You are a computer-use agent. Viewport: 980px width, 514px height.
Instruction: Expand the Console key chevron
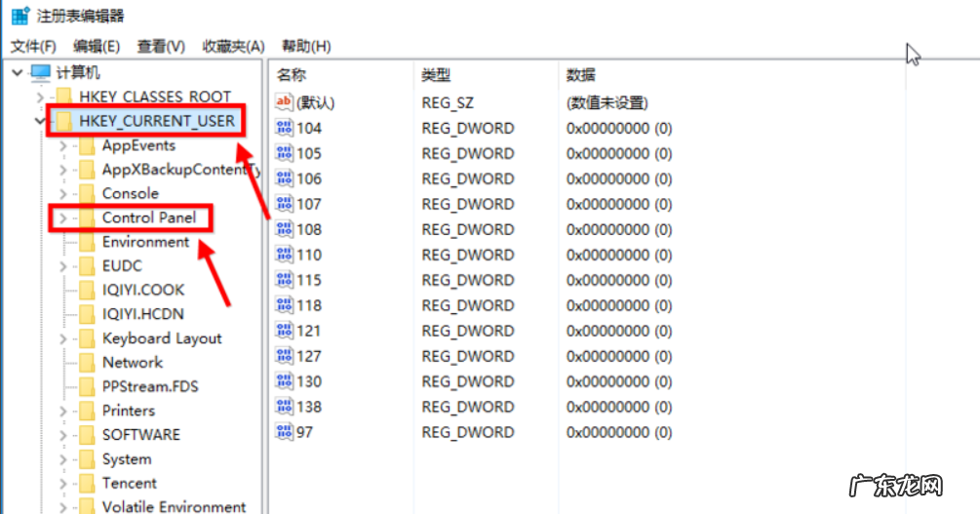click(63, 194)
